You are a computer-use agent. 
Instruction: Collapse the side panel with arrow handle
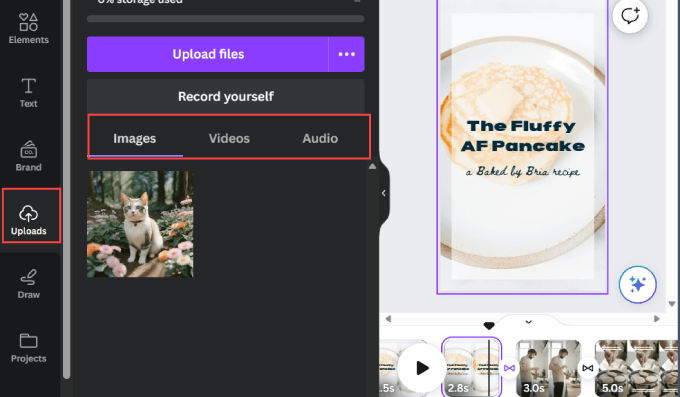pos(383,193)
